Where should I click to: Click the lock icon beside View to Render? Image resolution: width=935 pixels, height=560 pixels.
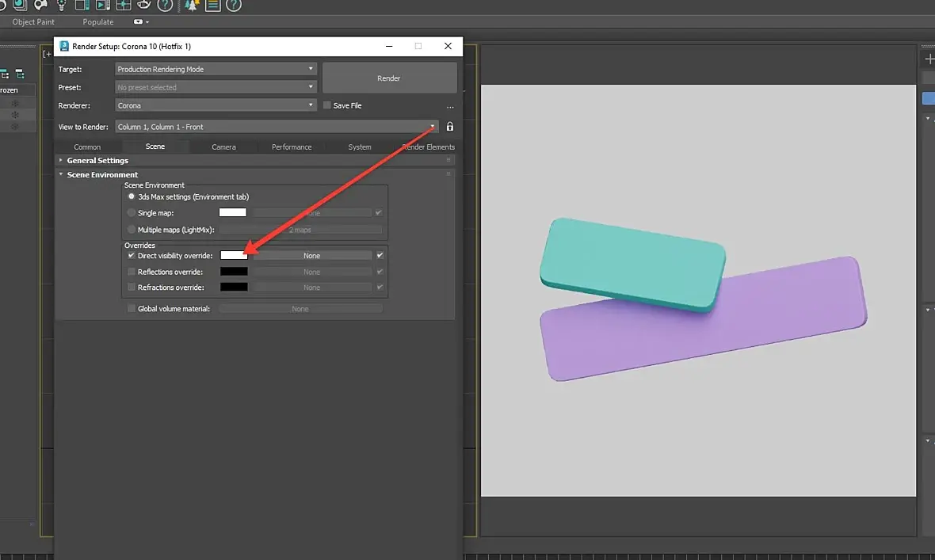pos(450,127)
